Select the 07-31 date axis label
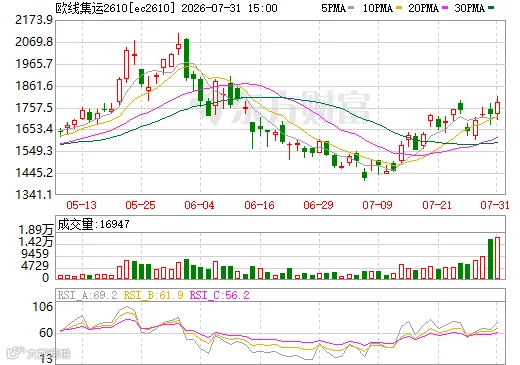This screenshot has height=365, width=520. pos(495,205)
